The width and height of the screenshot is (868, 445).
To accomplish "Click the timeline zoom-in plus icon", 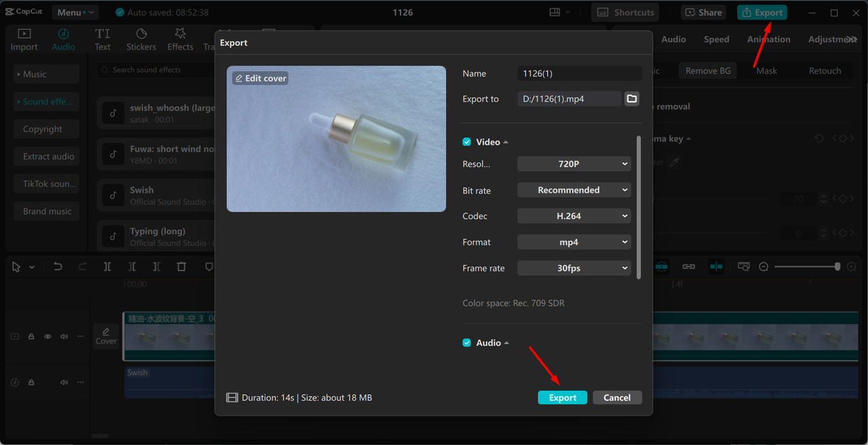I will coord(852,267).
